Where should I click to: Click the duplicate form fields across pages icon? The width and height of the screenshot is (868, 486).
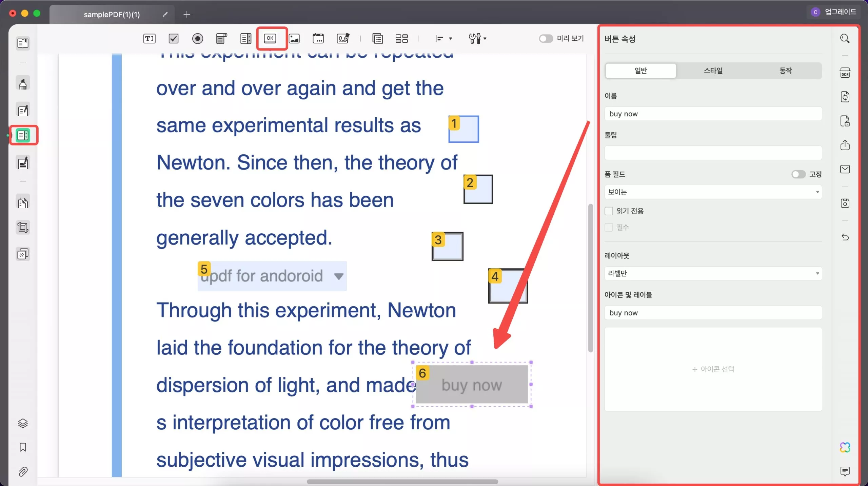377,38
